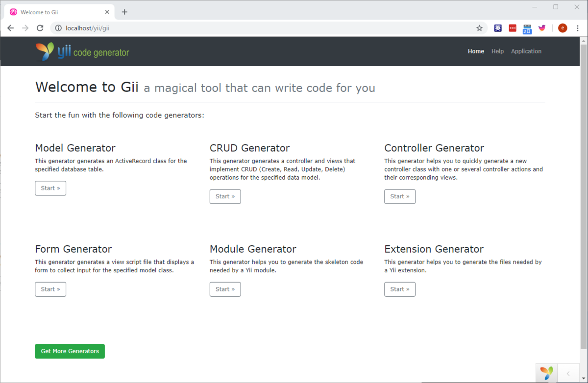Click the Yii debug toolbar logo
This screenshot has width=588, height=383.
546,373
